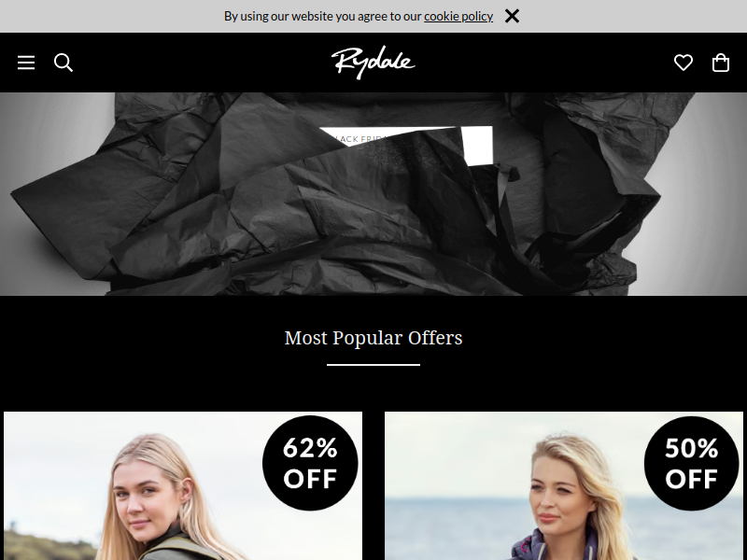Open the green jacket offer image
The image size is (747, 560).
[183, 485]
